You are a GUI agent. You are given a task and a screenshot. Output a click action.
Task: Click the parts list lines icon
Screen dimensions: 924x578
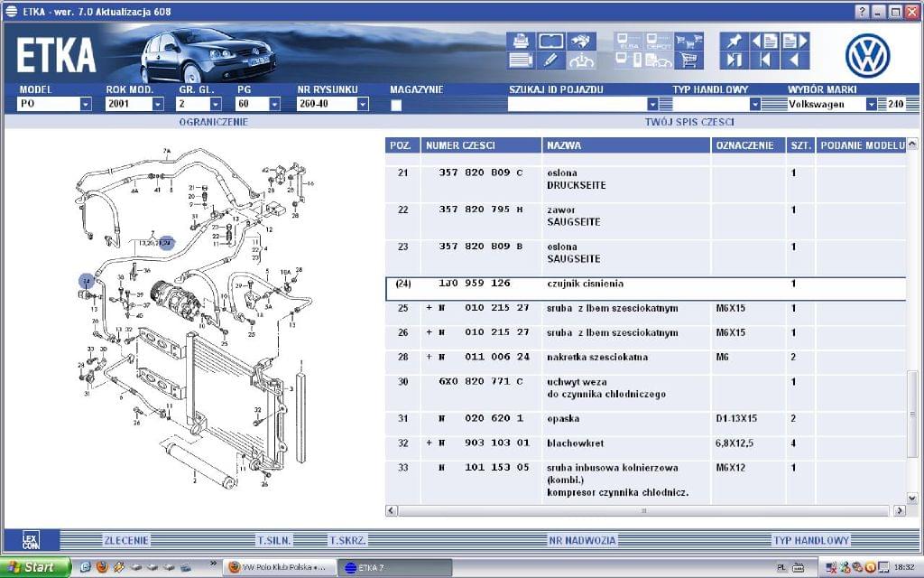pos(521,60)
